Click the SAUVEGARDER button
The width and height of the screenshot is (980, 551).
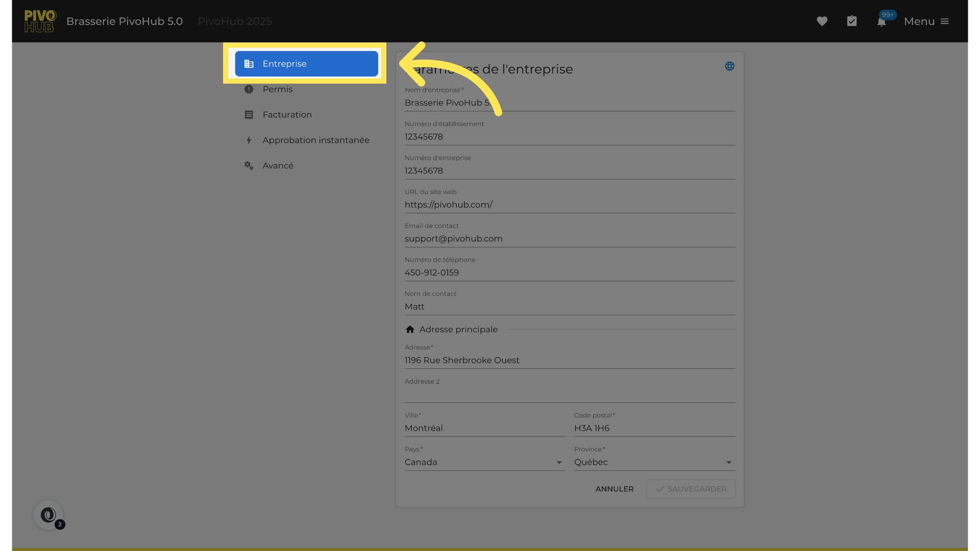coord(691,489)
